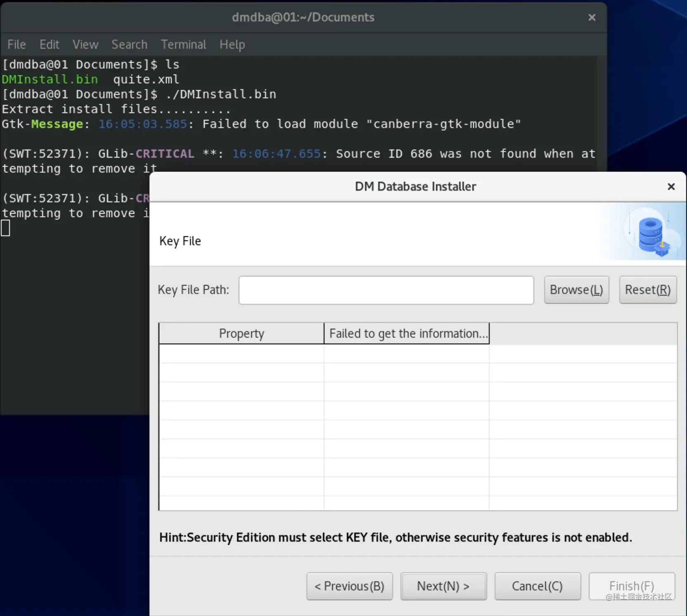Click the Property column header
The height and width of the screenshot is (616, 687).
tap(242, 334)
